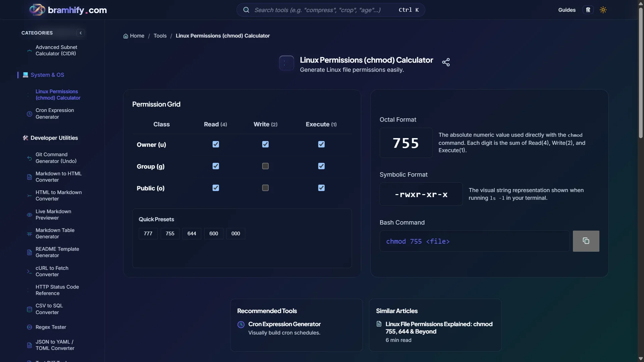Click the README Template Generator document icon
This screenshot has width=644, height=362.
[x=30, y=252]
